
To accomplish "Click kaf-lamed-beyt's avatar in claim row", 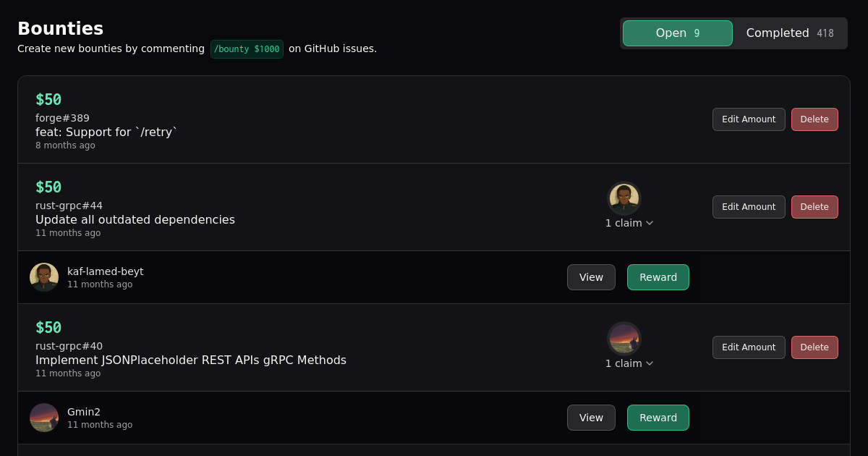I will click(x=44, y=277).
